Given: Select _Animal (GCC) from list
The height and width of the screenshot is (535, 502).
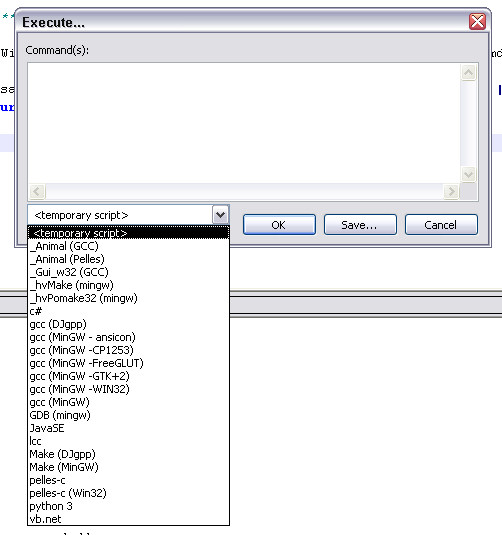Looking at the screenshot, I should coord(128,246).
